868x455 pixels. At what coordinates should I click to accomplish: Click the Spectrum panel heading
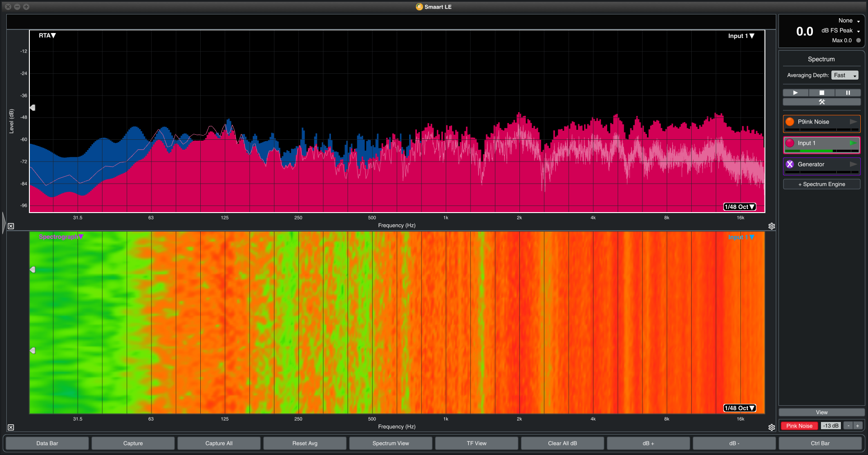coord(821,59)
